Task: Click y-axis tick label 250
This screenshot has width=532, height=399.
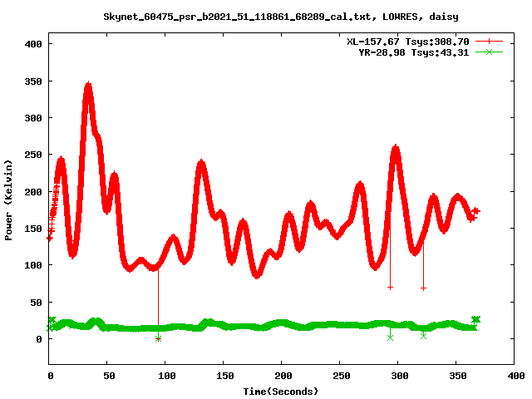Action: click(x=33, y=155)
